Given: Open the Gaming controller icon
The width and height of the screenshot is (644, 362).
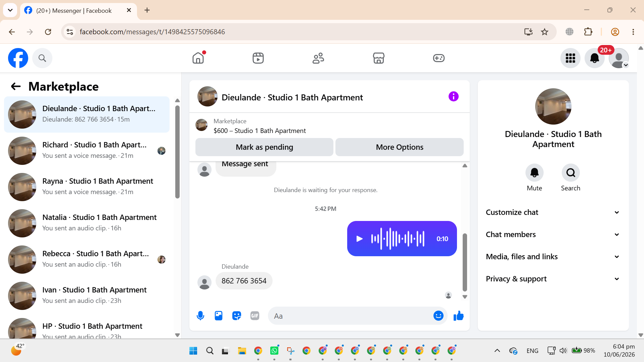Looking at the screenshot, I should point(439,58).
